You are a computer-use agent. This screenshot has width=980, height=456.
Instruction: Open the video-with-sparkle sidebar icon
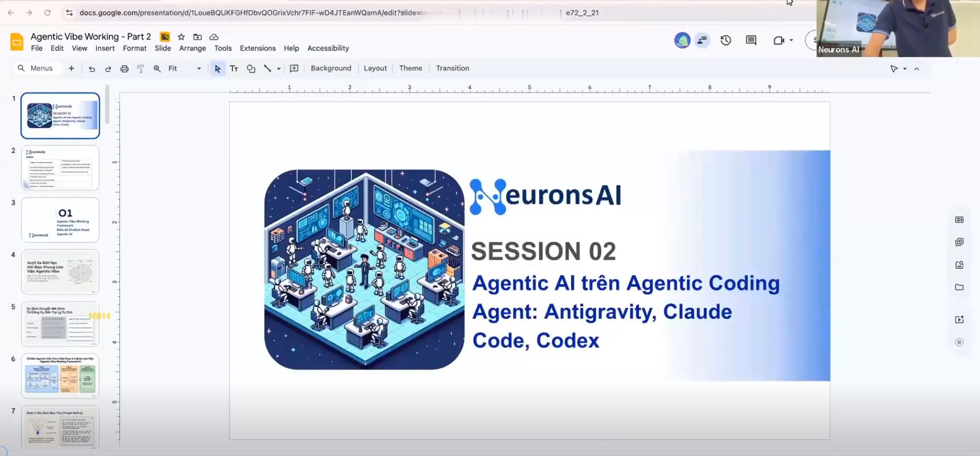click(959, 320)
